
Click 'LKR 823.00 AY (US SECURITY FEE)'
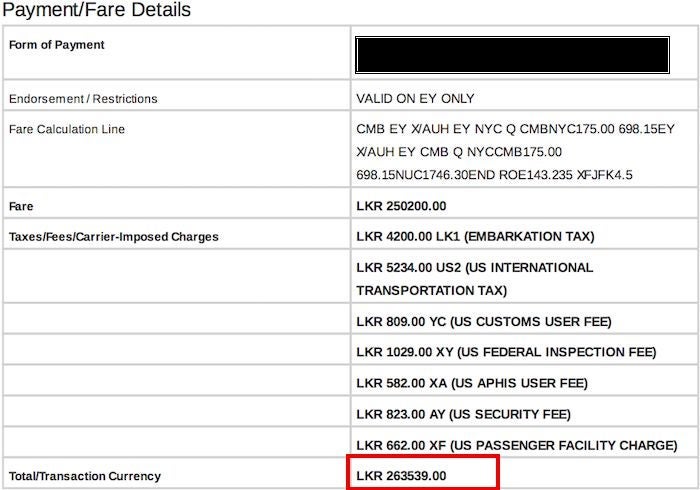[463, 414]
